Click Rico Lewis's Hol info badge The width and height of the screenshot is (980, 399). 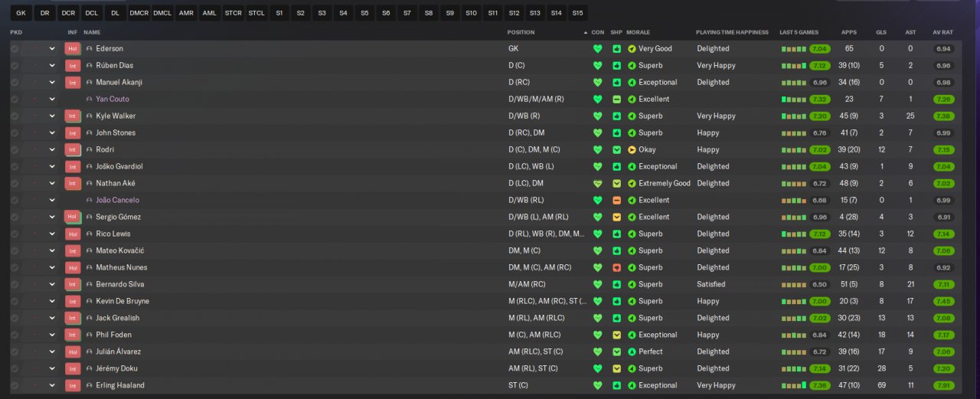click(x=73, y=234)
